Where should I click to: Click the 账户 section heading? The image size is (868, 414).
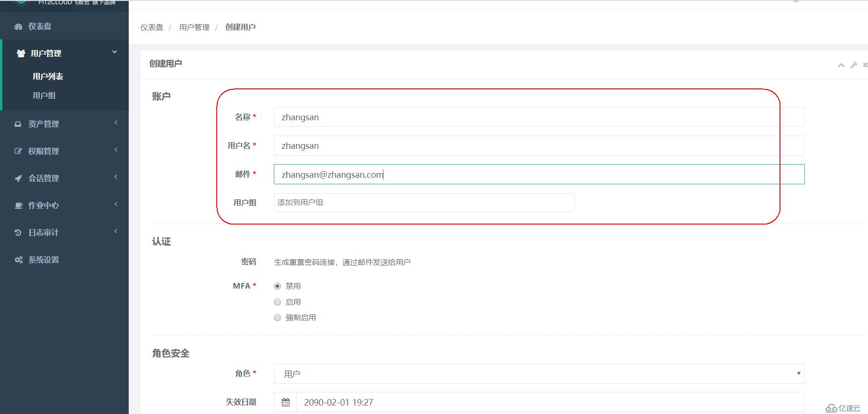[x=161, y=96]
